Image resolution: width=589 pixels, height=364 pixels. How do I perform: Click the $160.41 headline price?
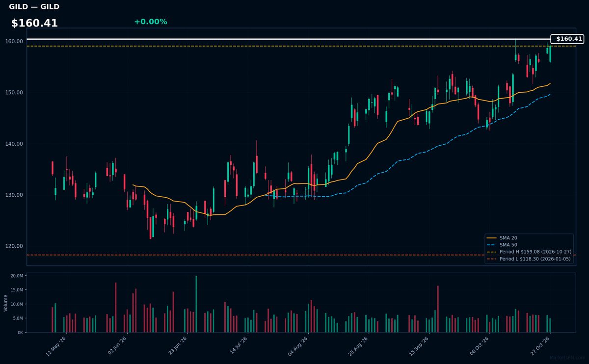click(x=34, y=23)
